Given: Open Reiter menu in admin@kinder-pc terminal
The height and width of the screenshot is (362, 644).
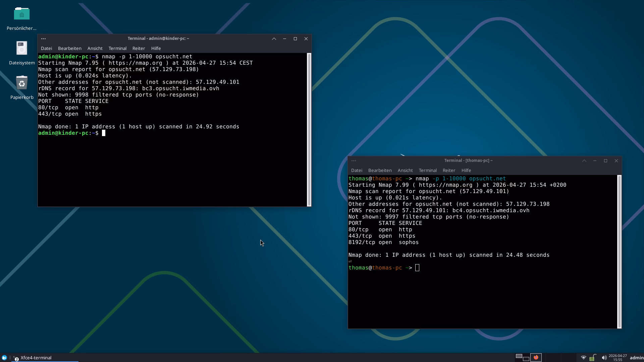Looking at the screenshot, I should (139, 48).
